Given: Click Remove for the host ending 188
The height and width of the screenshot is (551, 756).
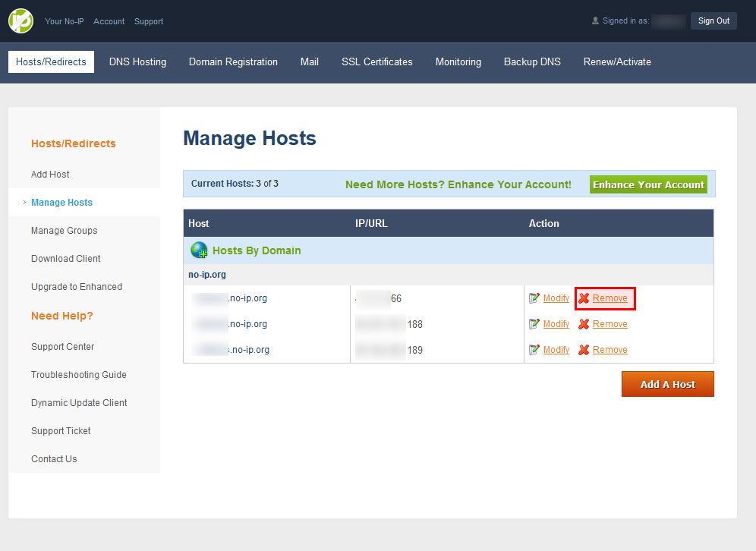Looking at the screenshot, I should click(x=610, y=324).
